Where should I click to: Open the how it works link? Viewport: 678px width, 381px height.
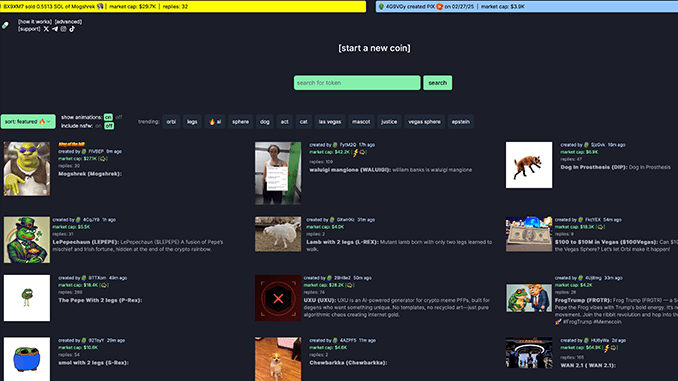(x=35, y=22)
